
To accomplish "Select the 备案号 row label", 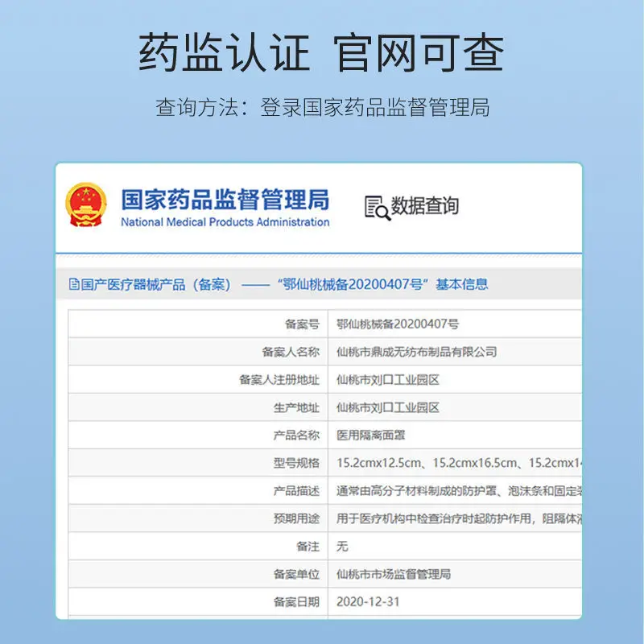I will click(303, 324).
